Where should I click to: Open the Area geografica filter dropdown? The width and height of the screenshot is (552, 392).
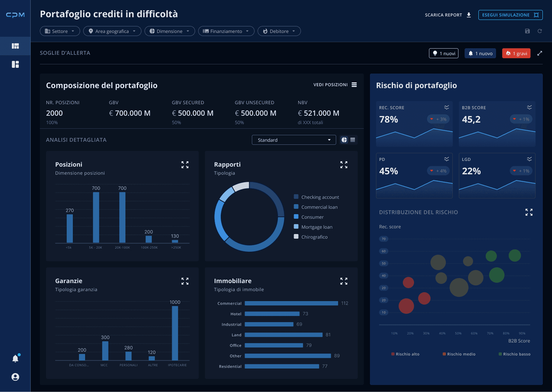click(x=112, y=31)
